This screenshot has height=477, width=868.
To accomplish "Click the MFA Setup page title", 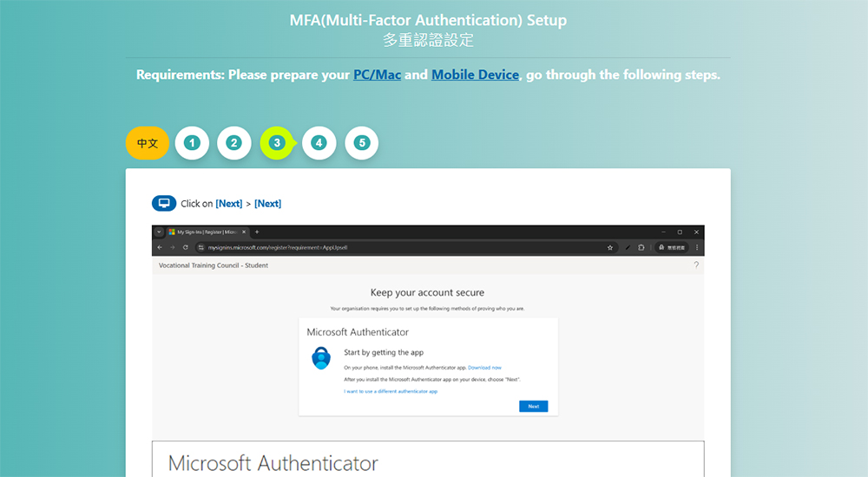I will [428, 21].
